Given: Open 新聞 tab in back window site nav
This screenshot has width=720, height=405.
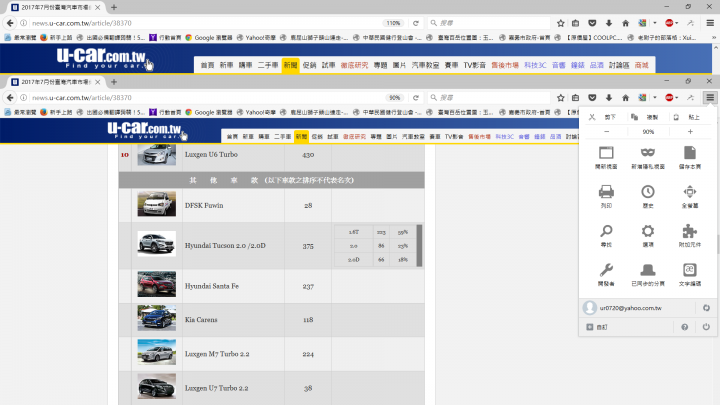Looking at the screenshot, I should (x=290, y=65).
